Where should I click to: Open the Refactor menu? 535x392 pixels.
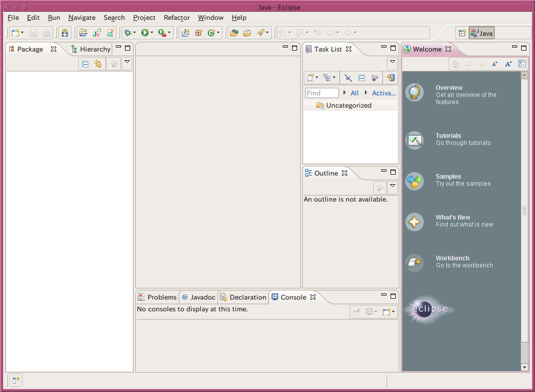click(177, 18)
